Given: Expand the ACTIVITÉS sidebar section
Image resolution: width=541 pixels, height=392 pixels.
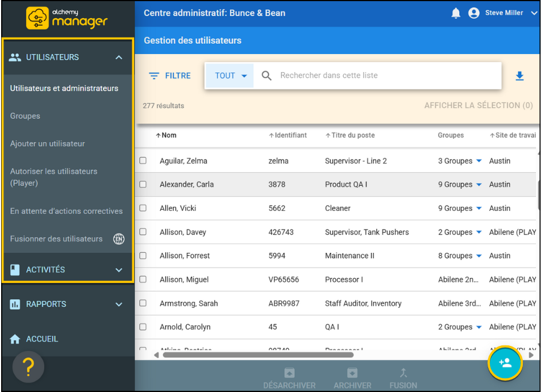Looking at the screenshot, I should pos(119,270).
